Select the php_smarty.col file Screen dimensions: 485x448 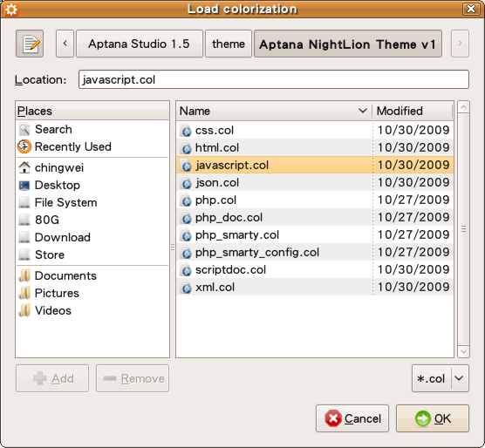pyautogui.click(x=315, y=235)
